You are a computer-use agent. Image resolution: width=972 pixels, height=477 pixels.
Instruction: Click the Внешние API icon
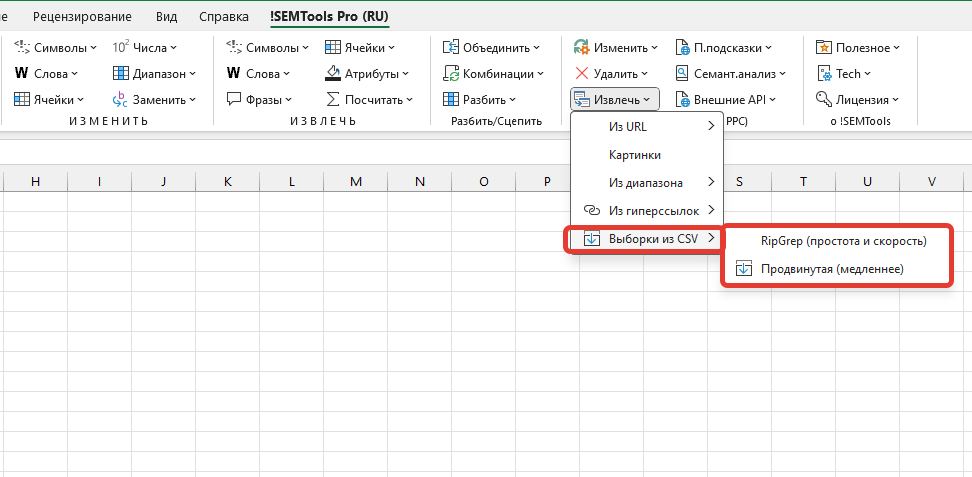coord(683,99)
